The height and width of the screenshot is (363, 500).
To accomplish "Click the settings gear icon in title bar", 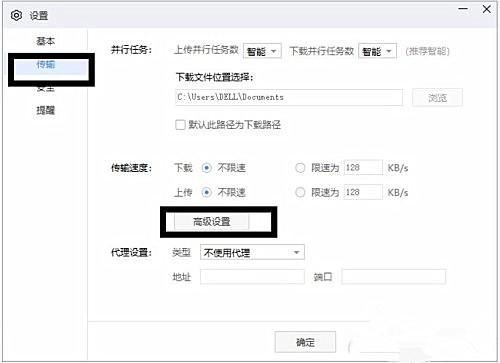I will (16, 15).
